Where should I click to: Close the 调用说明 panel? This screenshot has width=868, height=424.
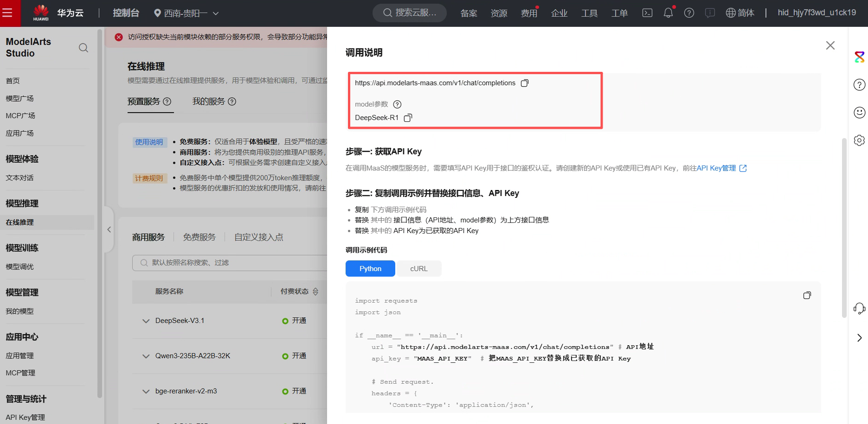coord(830,45)
